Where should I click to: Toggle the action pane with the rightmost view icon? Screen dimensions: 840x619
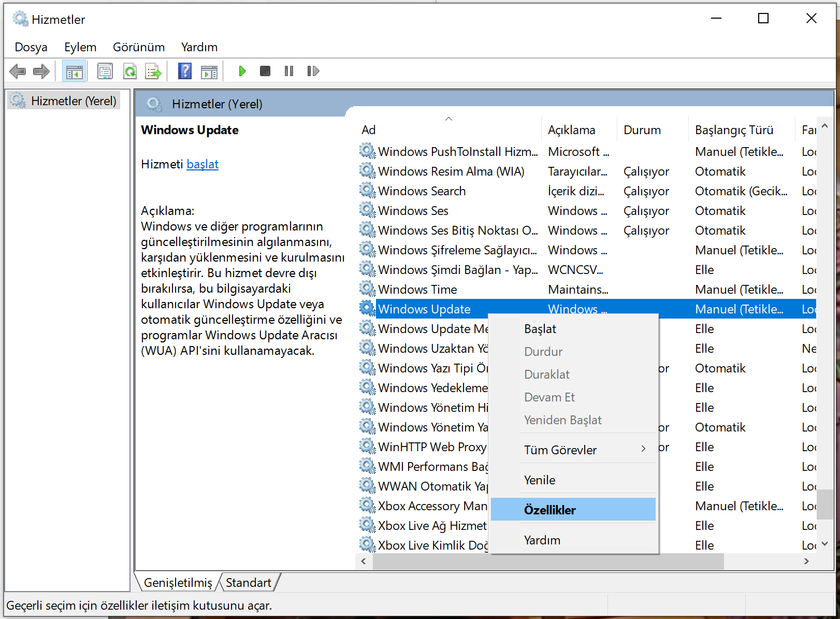pos(209,71)
